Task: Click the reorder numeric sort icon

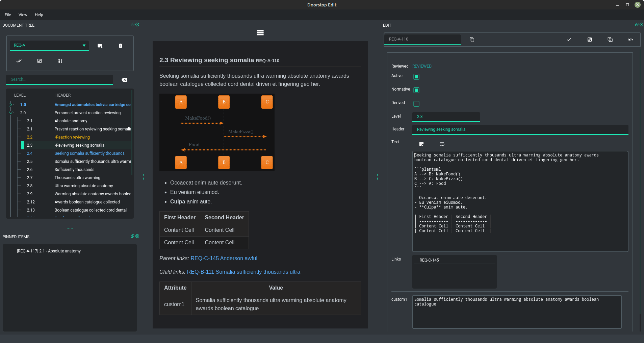Action: tap(60, 61)
